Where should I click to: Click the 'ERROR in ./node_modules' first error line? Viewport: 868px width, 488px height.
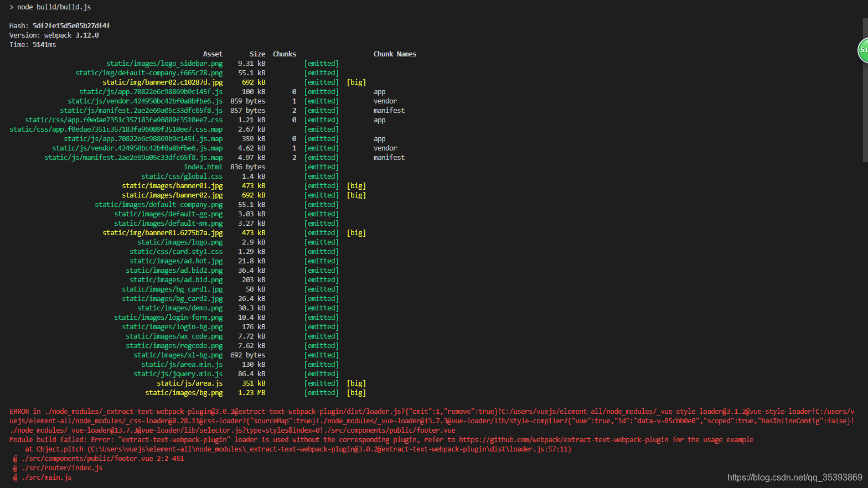tap(432, 412)
